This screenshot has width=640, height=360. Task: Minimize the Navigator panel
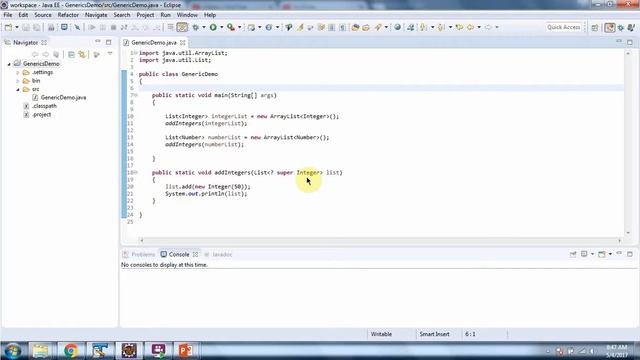click(98, 42)
